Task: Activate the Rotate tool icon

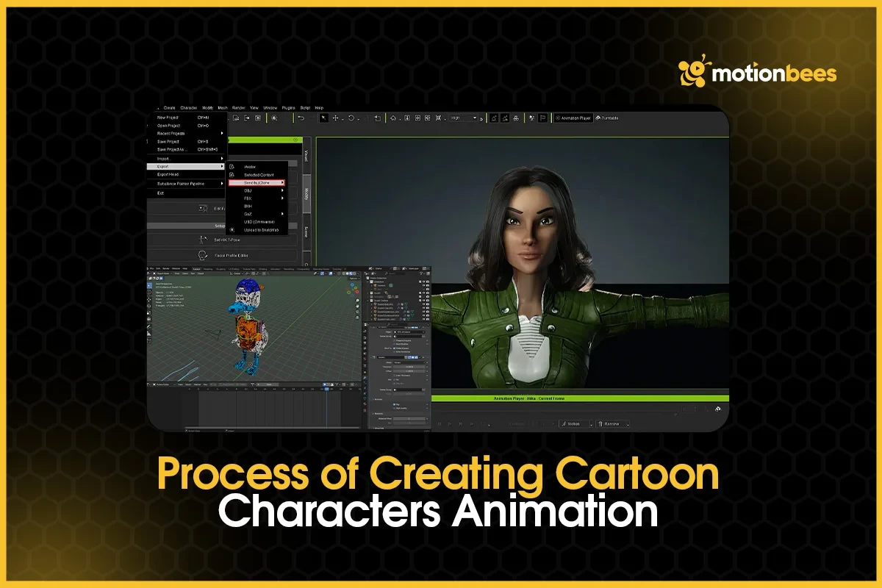Action: (351, 118)
